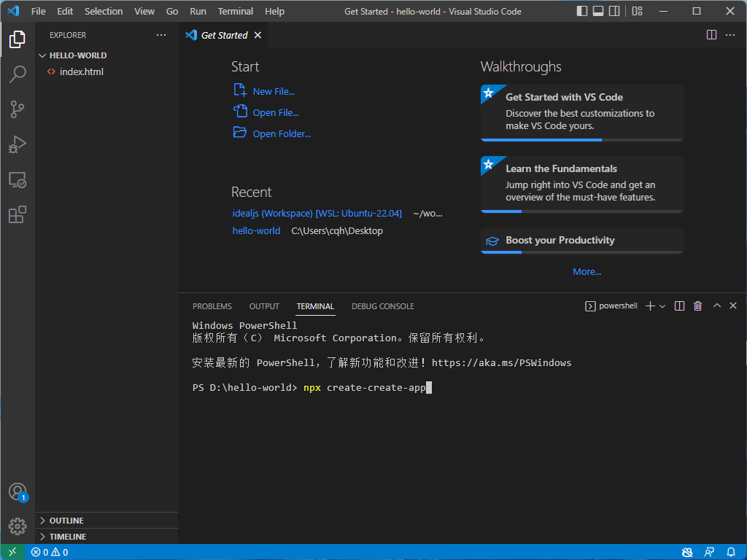
Task: Open the Source Control view
Action: (18, 109)
